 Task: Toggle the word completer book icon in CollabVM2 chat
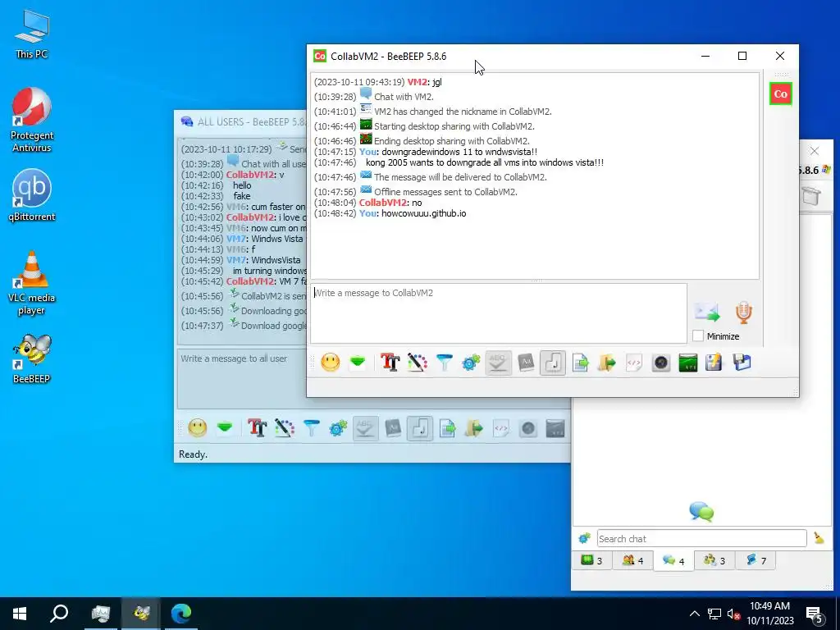click(526, 363)
